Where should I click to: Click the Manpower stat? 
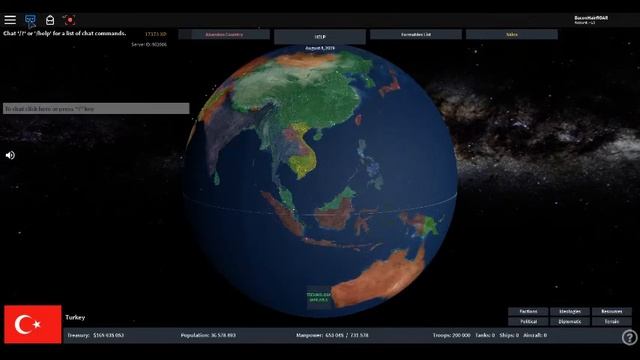332,335
